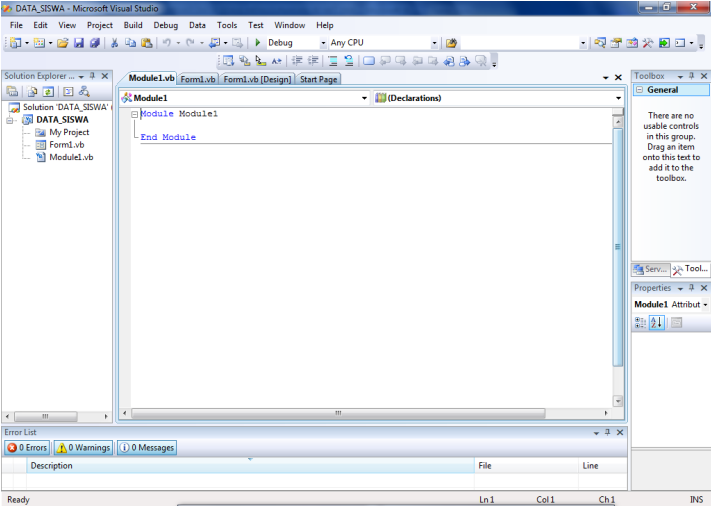Click the Solution Explorer Properties icon

pos(12,92)
